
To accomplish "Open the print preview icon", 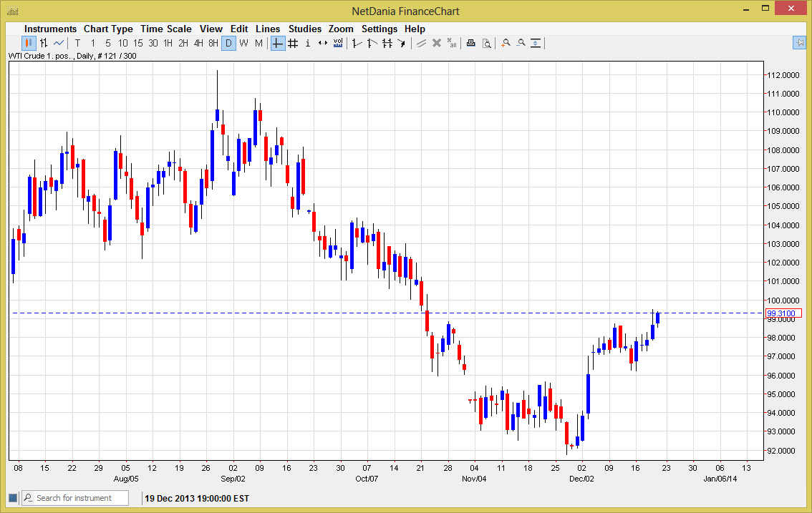I will click(486, 43).
